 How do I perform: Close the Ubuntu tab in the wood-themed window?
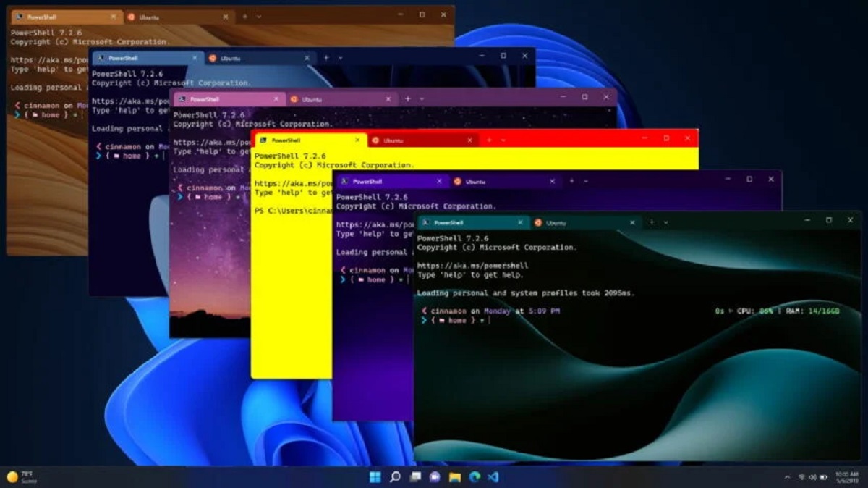coord(226,16)
